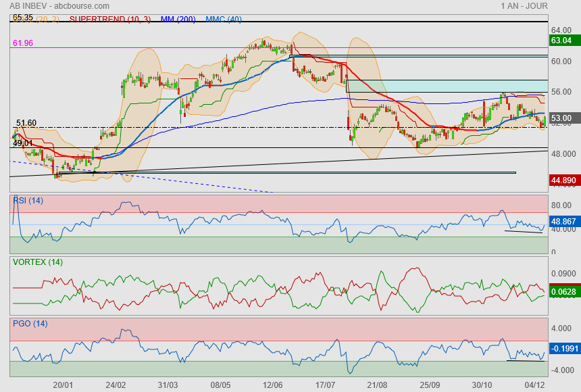This screenshot has height=392, width=581.
Task: Click the 49.01 support level label
Action: tap(22, 143)
